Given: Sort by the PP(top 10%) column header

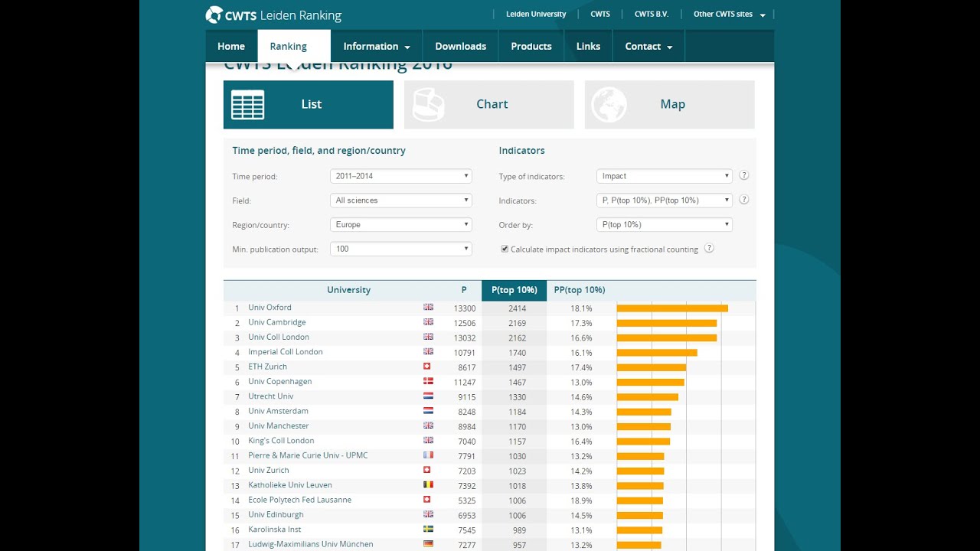Looking at the screenshot, I should click(580, 290).
